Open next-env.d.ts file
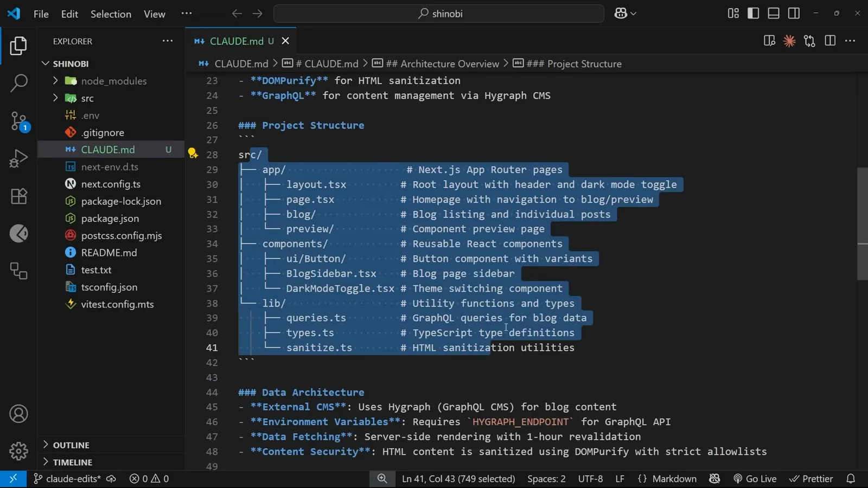 click(x=111, y=167)
